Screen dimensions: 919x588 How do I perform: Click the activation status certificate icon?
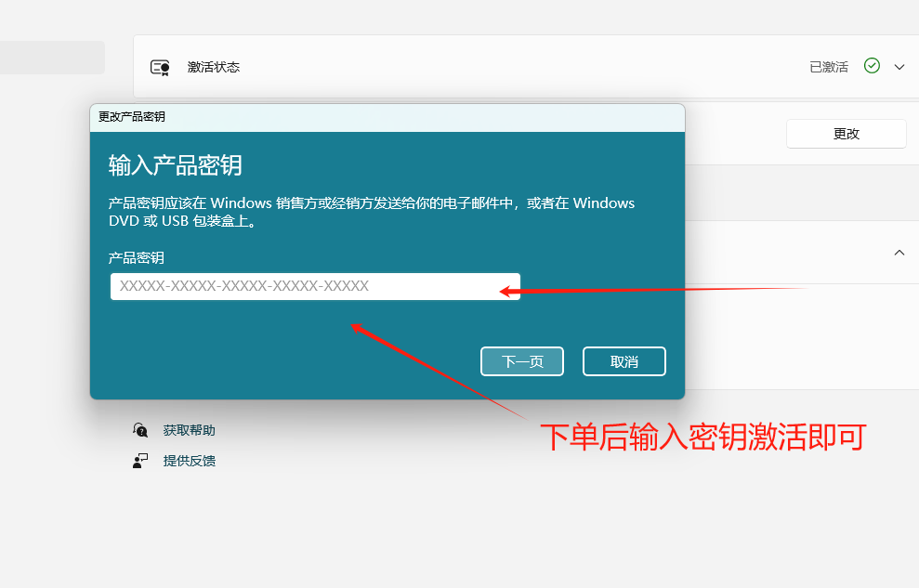[x=160, y=67]
